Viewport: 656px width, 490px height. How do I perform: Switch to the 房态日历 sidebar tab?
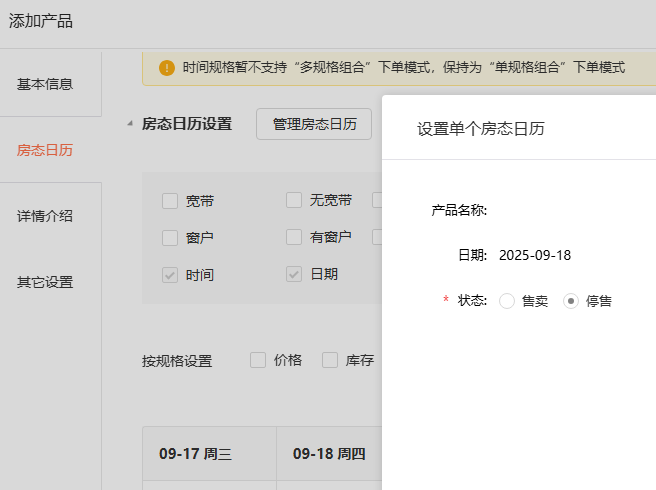[45, 150]
